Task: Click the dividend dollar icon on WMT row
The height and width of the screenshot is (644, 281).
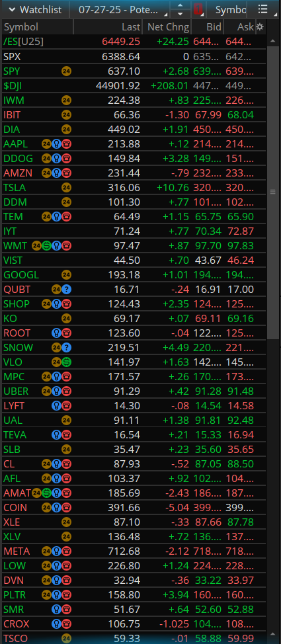Action: [x=46, y=246]
